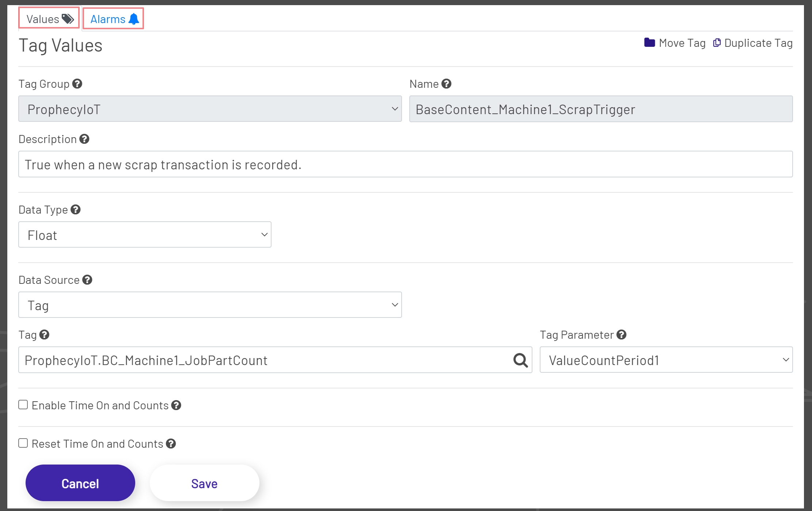Check Reset Time On and Counts
The height and width of the screenshot is (511, 812).
(x=23, y=443)
